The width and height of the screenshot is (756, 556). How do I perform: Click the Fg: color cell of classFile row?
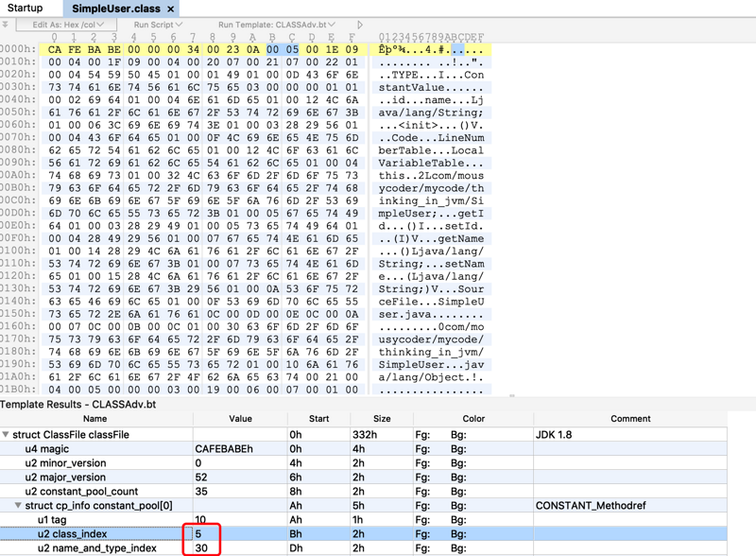pos(422,434)
